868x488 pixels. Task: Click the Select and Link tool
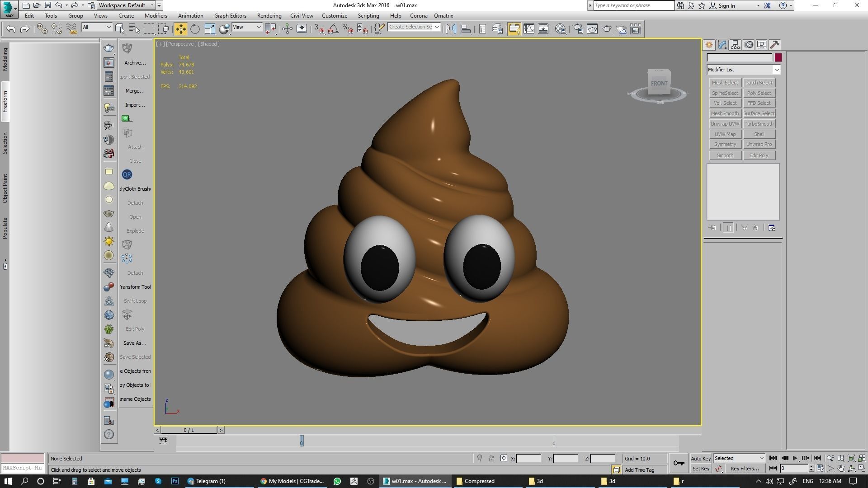coord(42,29)
